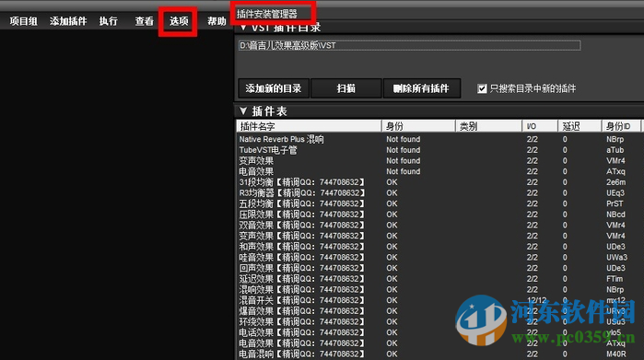Select the 变声效果【精调QQ】 OK row
The height and width of the screenshot is (360, 644).
point(439,236)
